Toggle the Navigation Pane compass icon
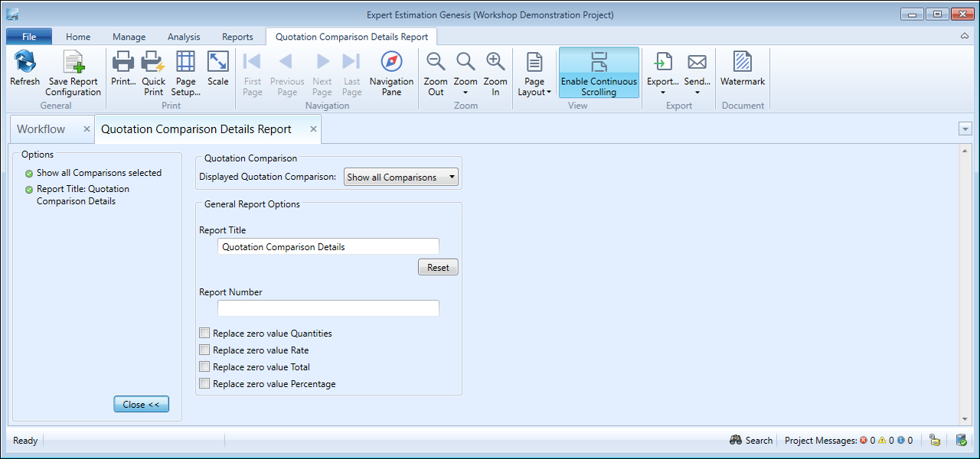Screen dimensions: 980x459 [x=391, y=63]
